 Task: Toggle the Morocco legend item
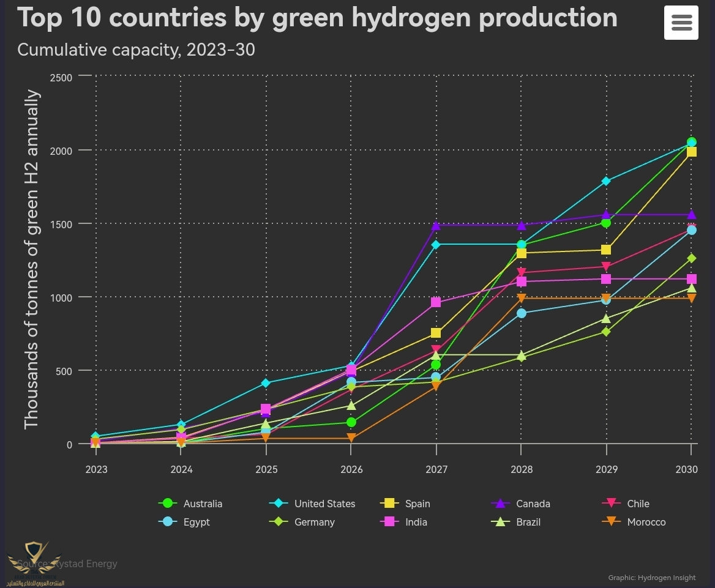point(634,521)
